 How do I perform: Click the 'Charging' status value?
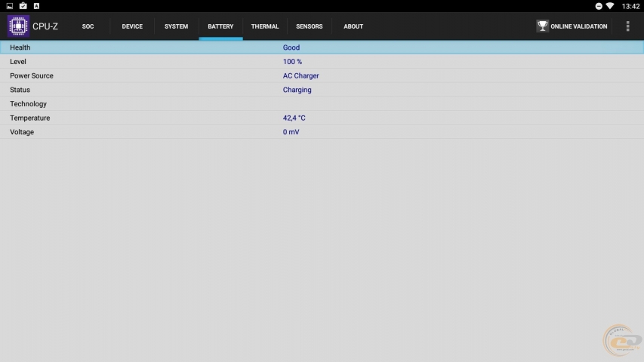(297, 90)
